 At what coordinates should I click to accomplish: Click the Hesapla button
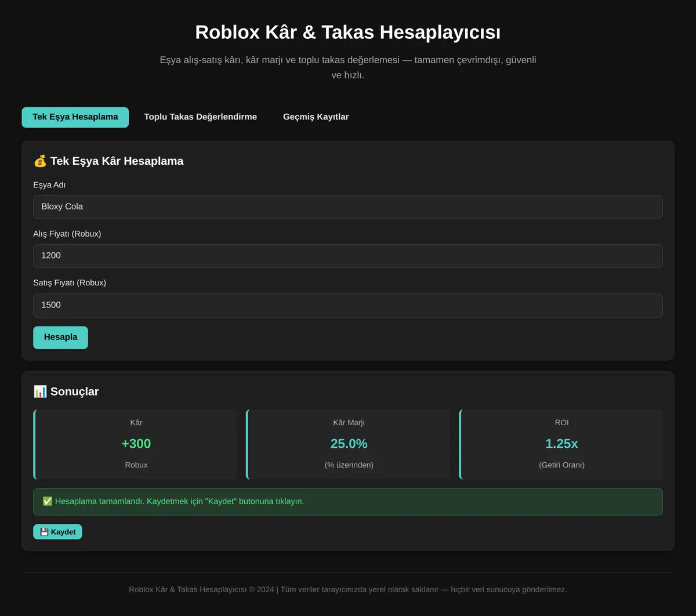60,338
